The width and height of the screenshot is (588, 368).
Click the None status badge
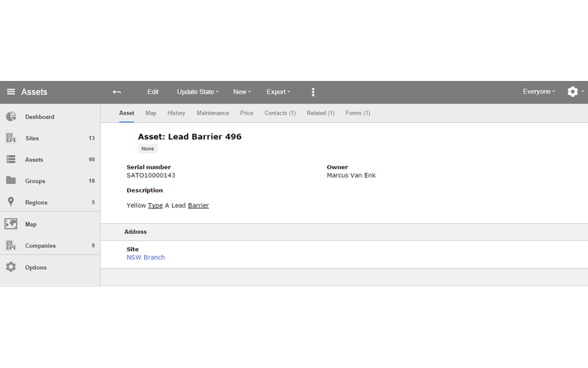148,149
